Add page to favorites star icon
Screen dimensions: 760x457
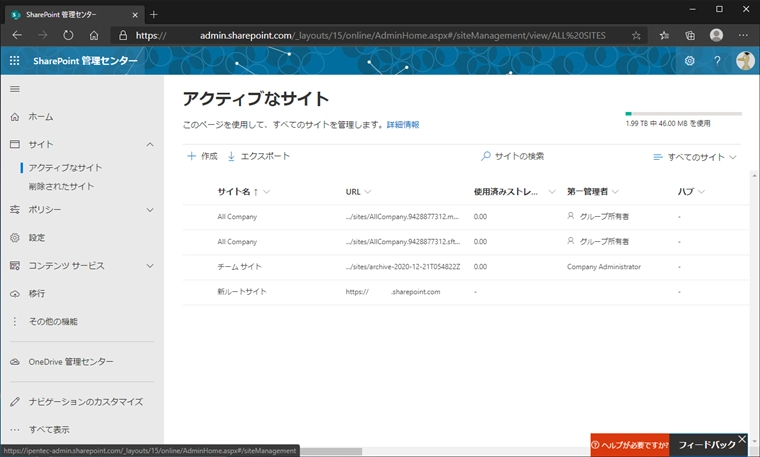pos(636,35)
